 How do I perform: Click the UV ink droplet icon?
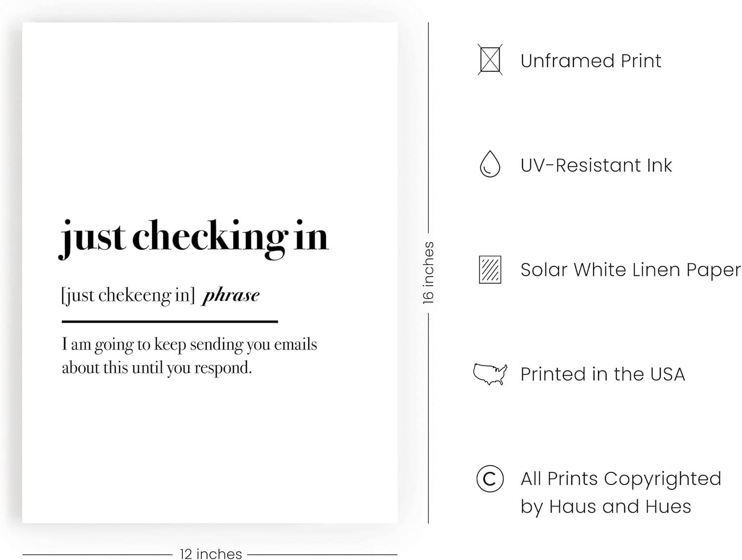(x=490, y=164)
